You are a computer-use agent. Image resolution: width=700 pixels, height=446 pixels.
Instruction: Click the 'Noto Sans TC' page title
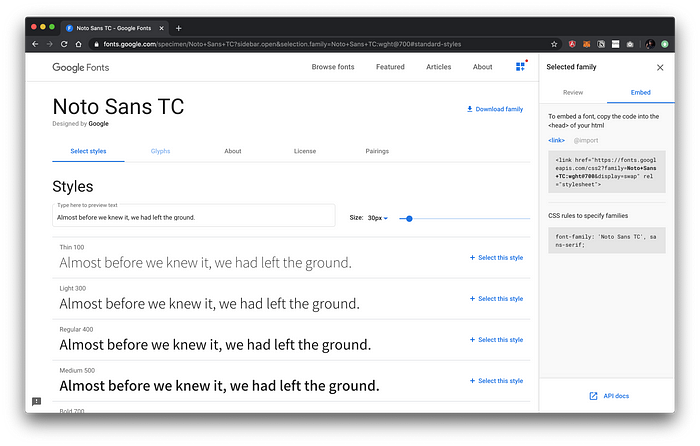(x=118, y=107)
